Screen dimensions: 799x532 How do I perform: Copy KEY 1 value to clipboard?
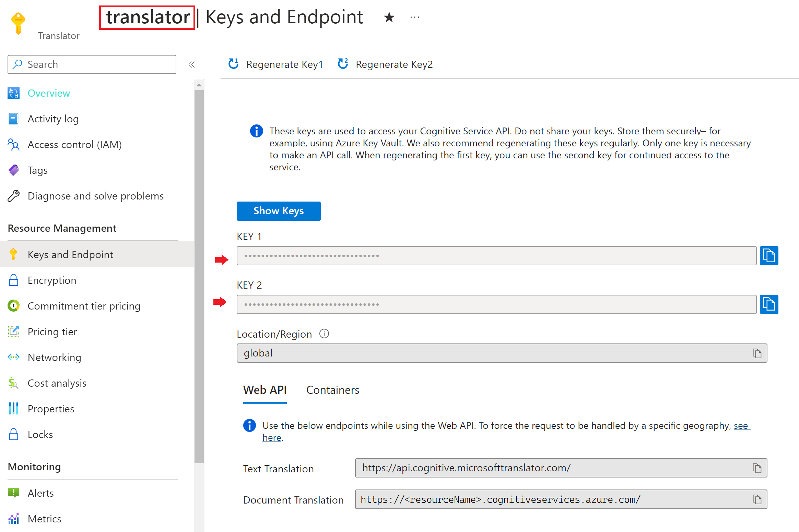[x=770, y=255]
